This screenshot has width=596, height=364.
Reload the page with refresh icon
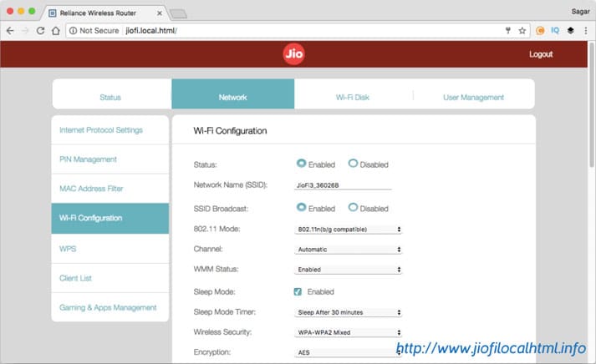point(40,31)
